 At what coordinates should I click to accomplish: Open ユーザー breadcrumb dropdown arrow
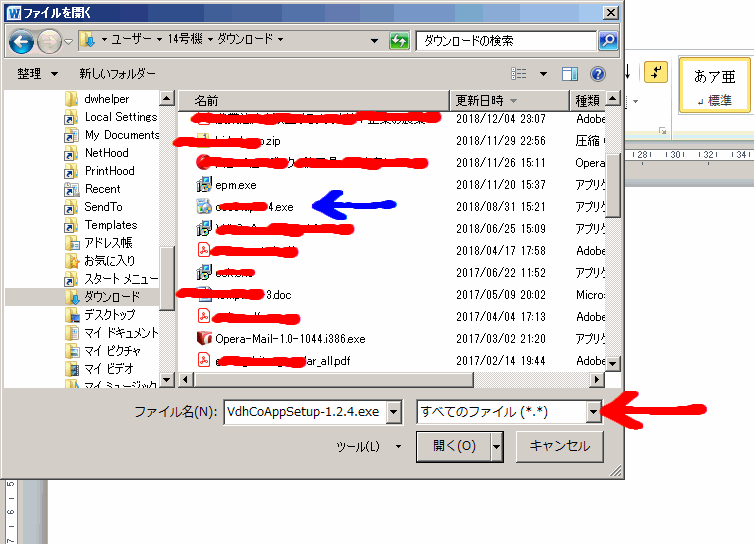[159, 39]
